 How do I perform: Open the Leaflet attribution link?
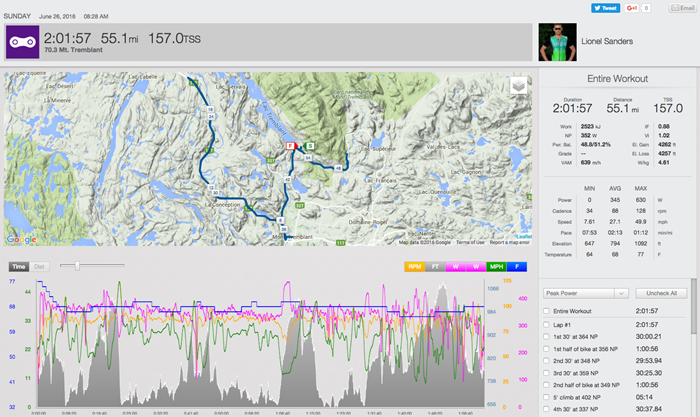coord(524,236)
